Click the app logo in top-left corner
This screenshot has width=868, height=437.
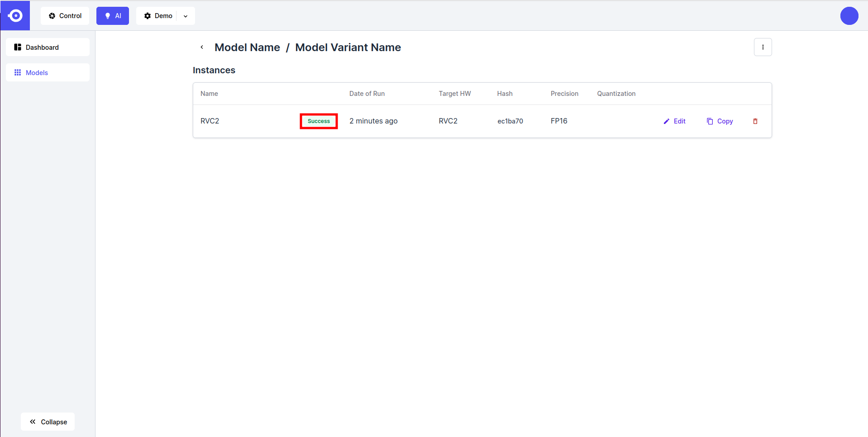(15, 16)
